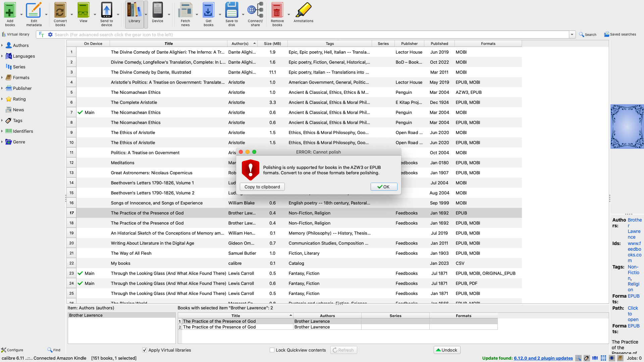Uncheck Apply Virtual libraries checkbox
Viewport: 644px width, 362px height.
[x=145, y=350]
